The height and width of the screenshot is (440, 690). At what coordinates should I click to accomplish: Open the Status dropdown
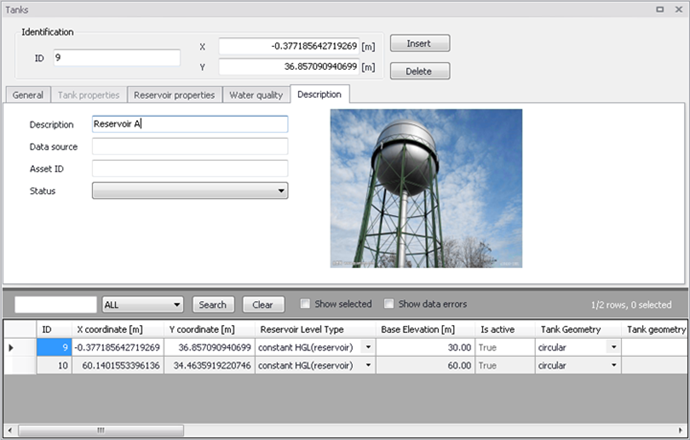click(190, 191)
